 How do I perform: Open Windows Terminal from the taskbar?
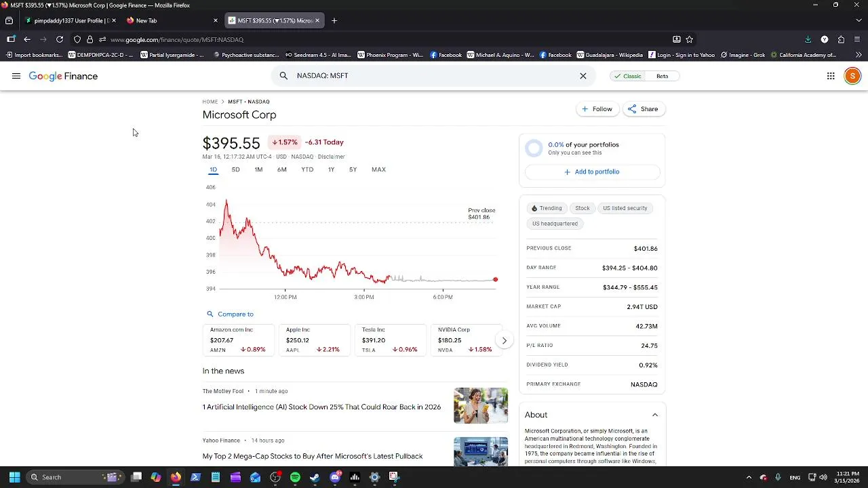pos(195,477)
